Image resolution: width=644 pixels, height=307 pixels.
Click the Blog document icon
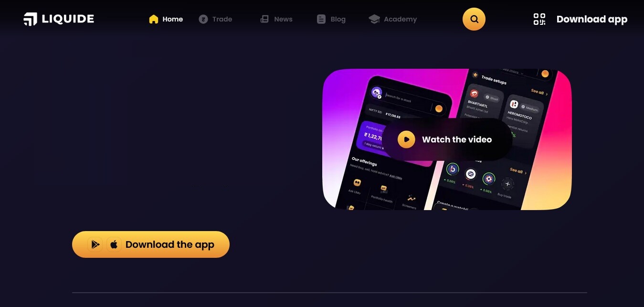[x=321, y=19]
